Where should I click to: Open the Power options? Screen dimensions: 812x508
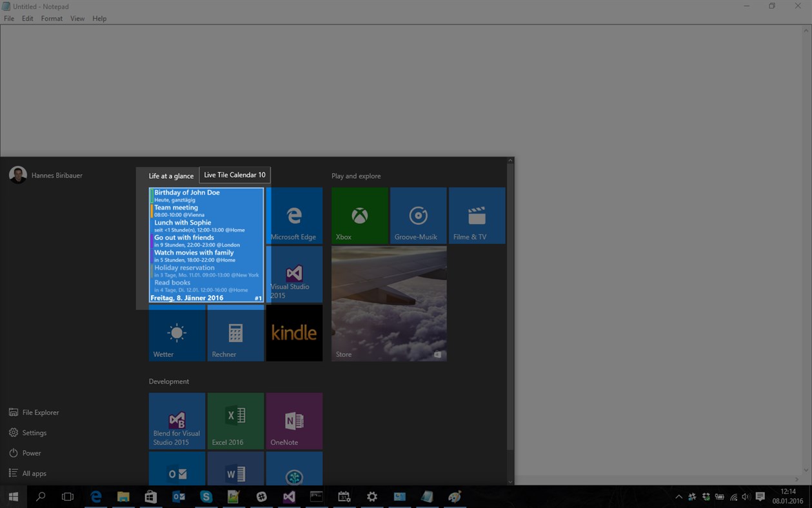coord(25,453)
